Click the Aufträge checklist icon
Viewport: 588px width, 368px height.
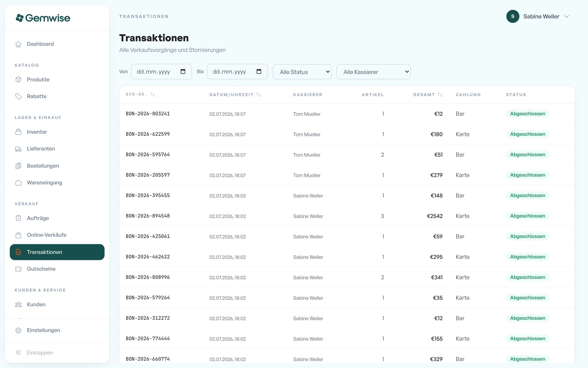click(18, 218)
